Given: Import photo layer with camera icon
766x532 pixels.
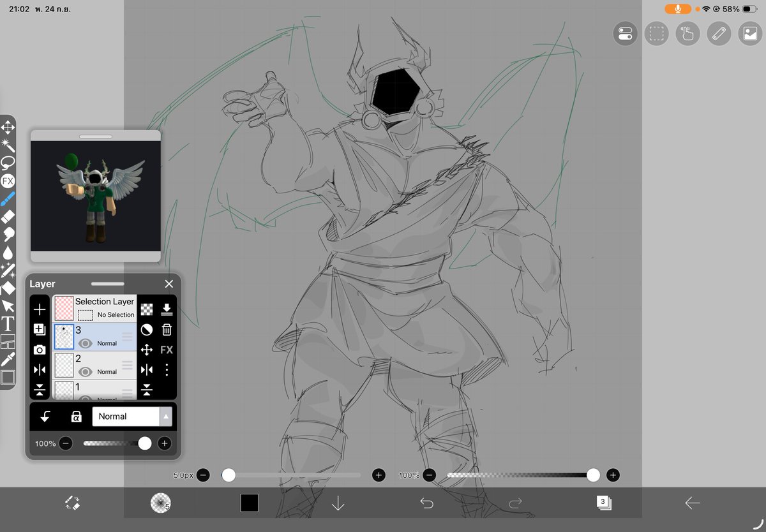Looking at the screenshot, I should (40, 350).
